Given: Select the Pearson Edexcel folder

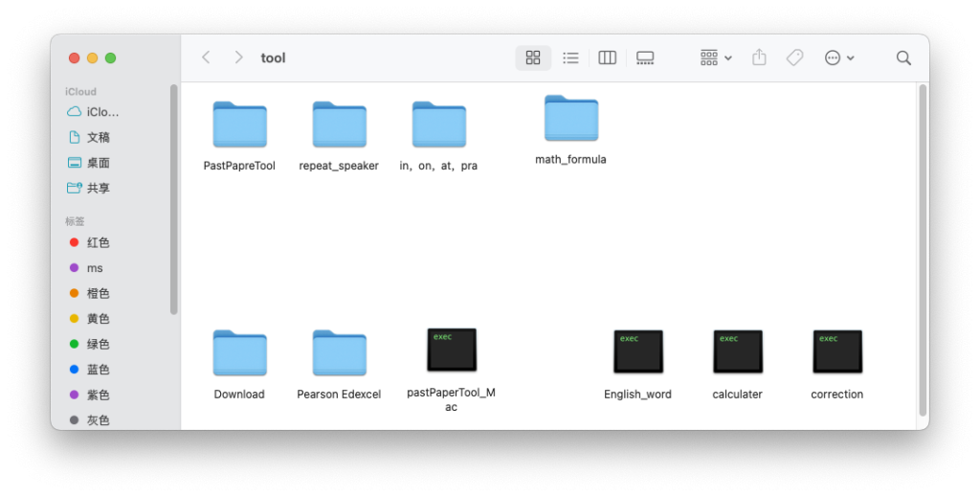Looking at the screenshot, I should (339, 352).
